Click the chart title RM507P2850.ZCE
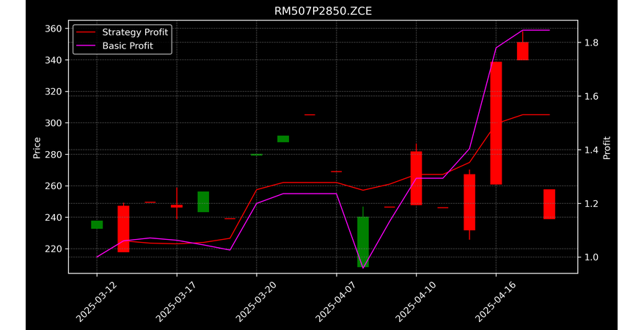Image resolution: width=644 pixels, height=330 pixels. [x=323, y=11]
